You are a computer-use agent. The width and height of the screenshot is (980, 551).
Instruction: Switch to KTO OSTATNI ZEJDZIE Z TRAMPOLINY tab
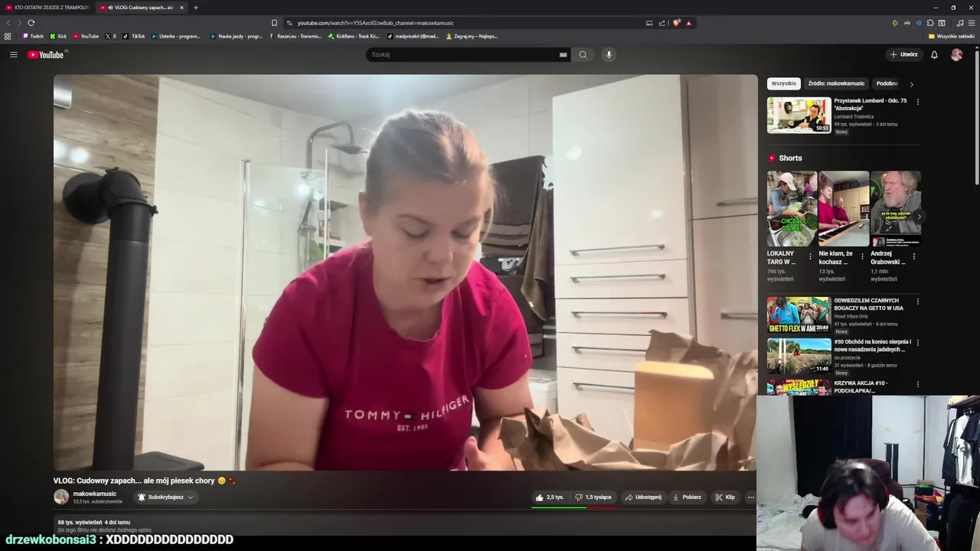(x=47, y=8)
